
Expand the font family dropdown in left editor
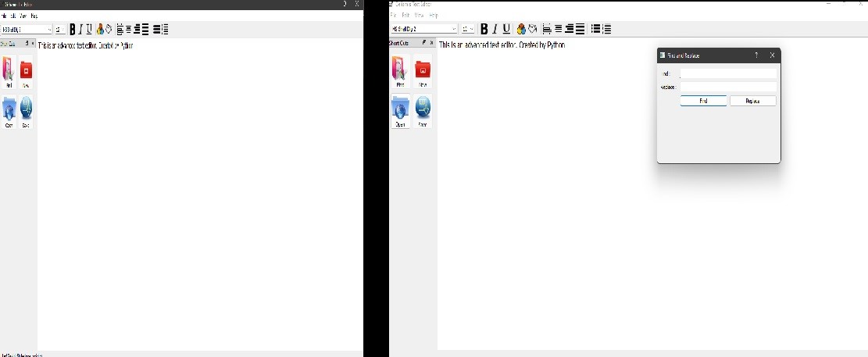[49, 30]
